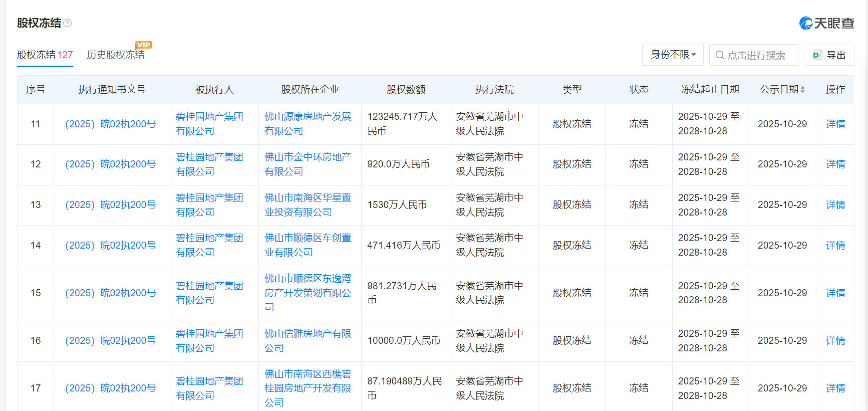This screenshot has height=411, width=868.
Task: Sort by 公示日期 column arrows
Action: click(x=802, y=90)
